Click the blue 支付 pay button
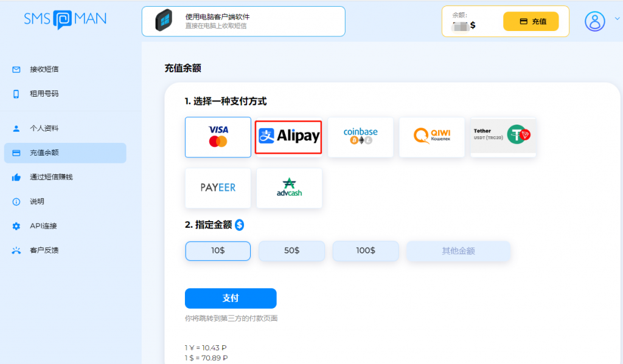Viewport: 623px width, 364px height. [x=231, y=298]
